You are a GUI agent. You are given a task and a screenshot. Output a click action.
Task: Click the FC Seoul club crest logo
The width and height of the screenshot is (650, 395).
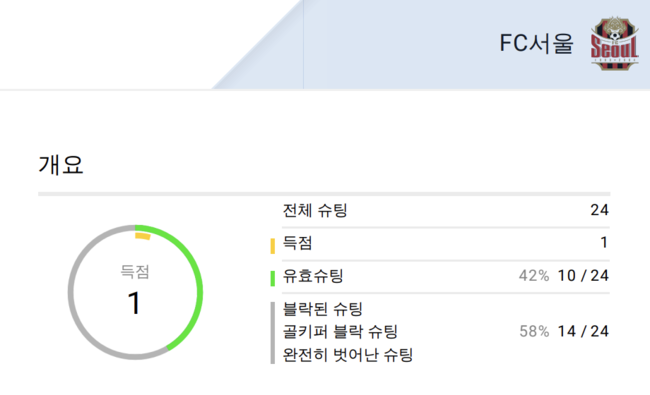[614, 43]
